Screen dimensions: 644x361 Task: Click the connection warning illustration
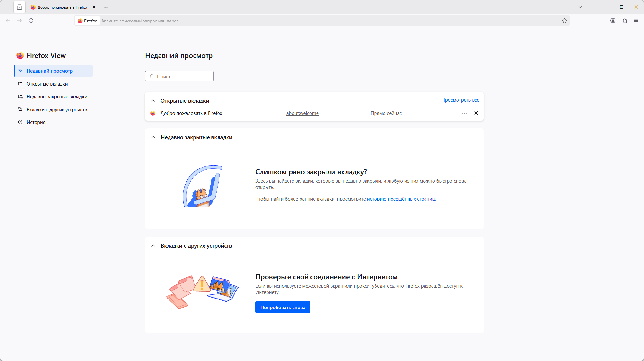pyautogui.click(x=202, y=292)
